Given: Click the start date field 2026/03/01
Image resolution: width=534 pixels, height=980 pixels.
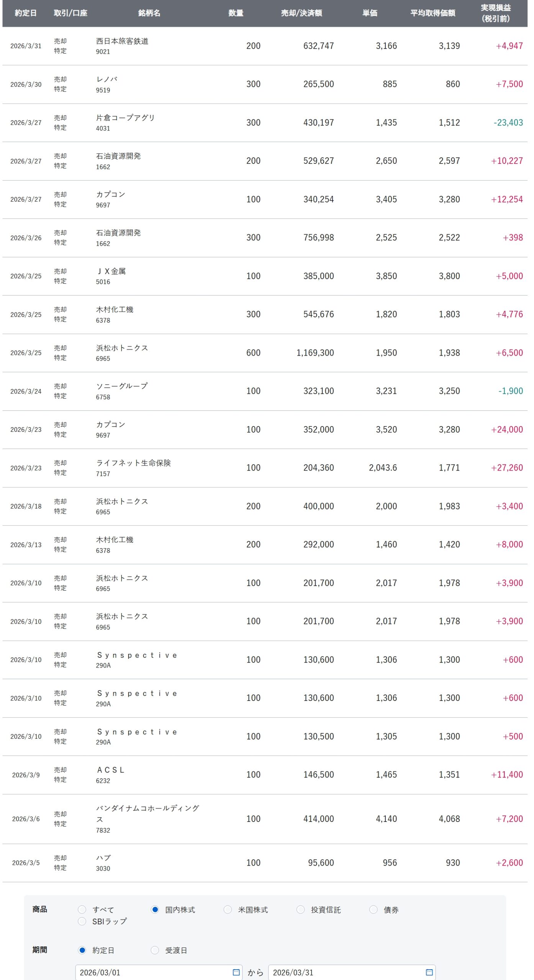Looking at the screenshot, I should click(153, 972).
